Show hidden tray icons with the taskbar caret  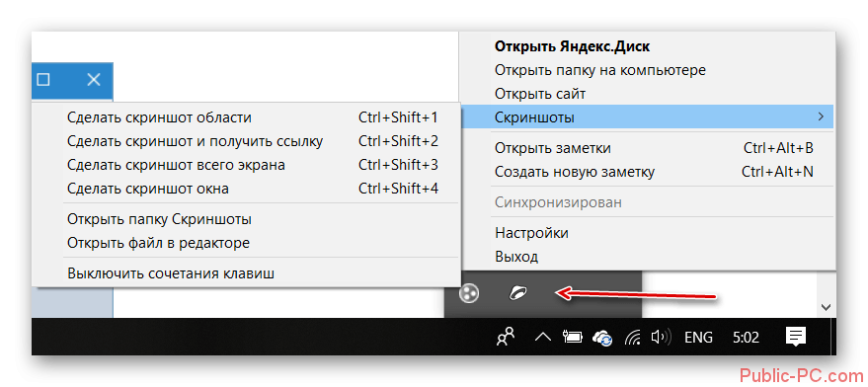click(x=542, y=337)
